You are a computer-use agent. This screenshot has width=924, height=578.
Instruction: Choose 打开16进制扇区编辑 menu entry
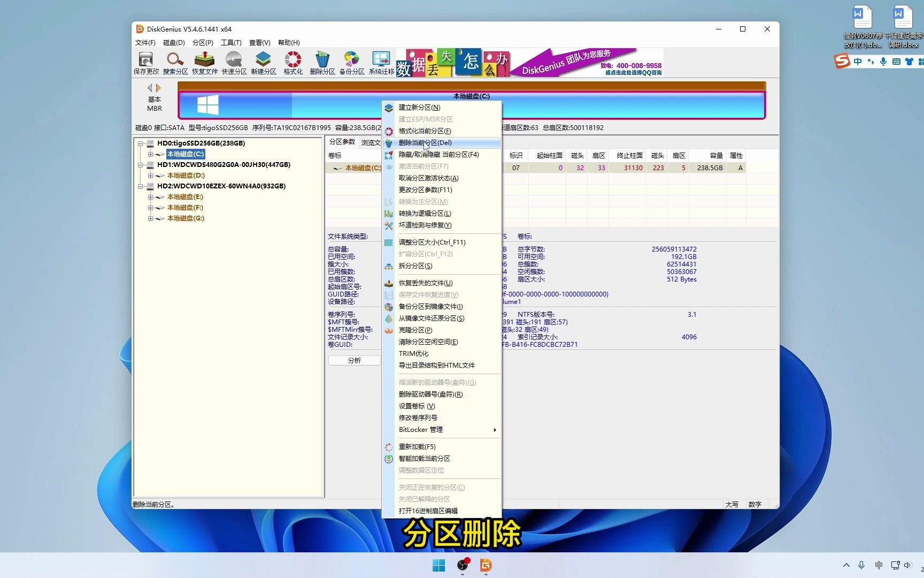[x=442, y=511]
